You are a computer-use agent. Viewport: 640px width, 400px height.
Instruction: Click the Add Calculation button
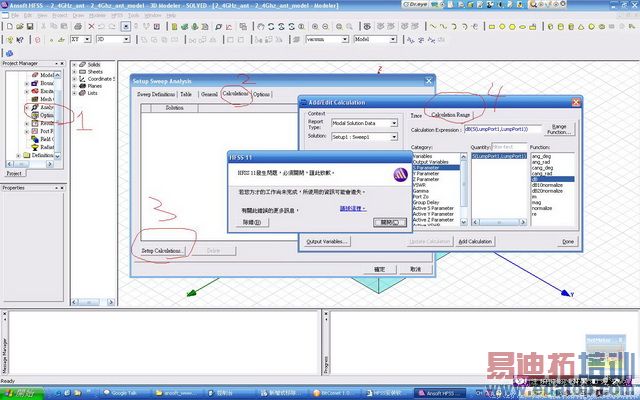click(475, 242)
